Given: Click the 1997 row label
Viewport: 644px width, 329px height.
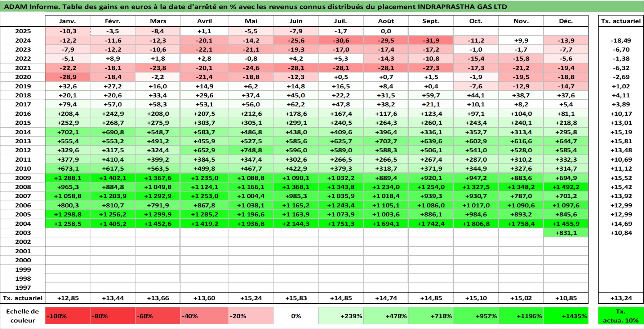Looking at the screenshot, I should pyautogui.click(x=23, y=288).
